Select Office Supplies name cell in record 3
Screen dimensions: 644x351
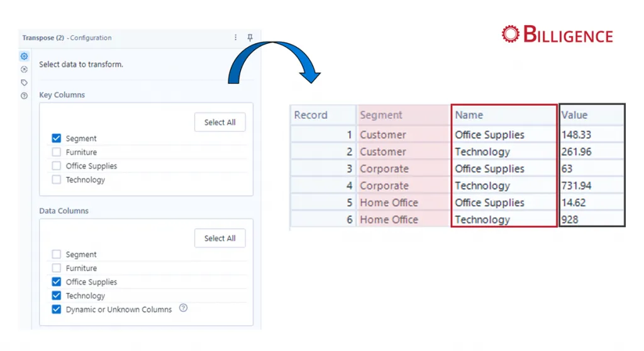pyautogui.click(x=504, y=169)
